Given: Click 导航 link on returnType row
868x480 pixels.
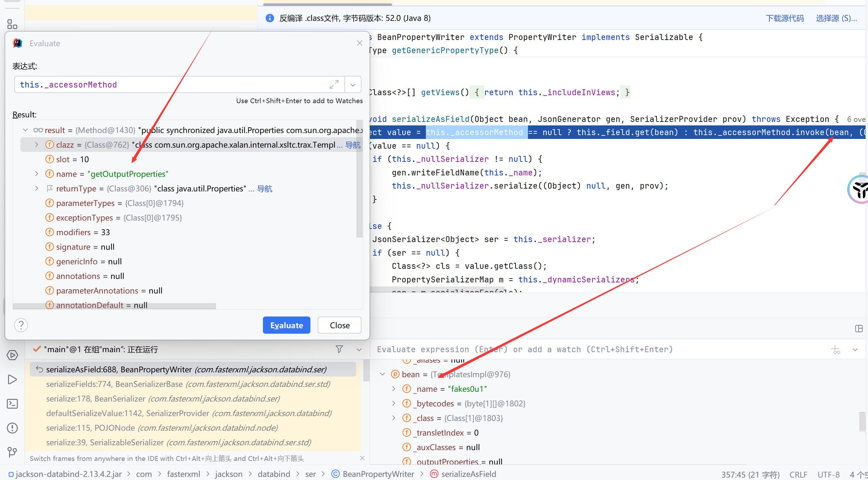Looking at the screenshot, I should (x=265, y=189).
